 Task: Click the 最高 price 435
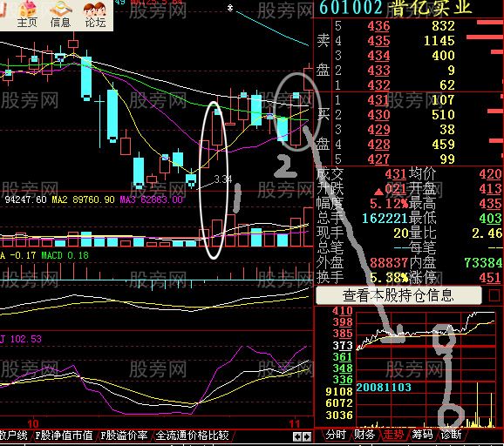[x=491, y=204]
